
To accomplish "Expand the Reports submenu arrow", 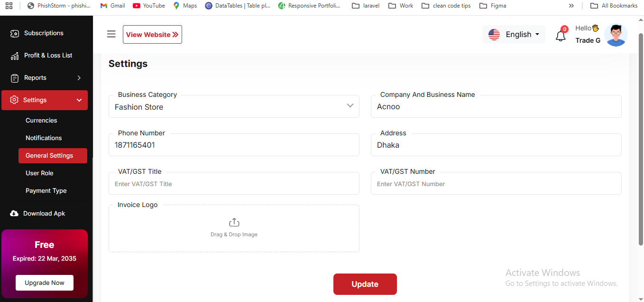I will click(x=79, y=78).
